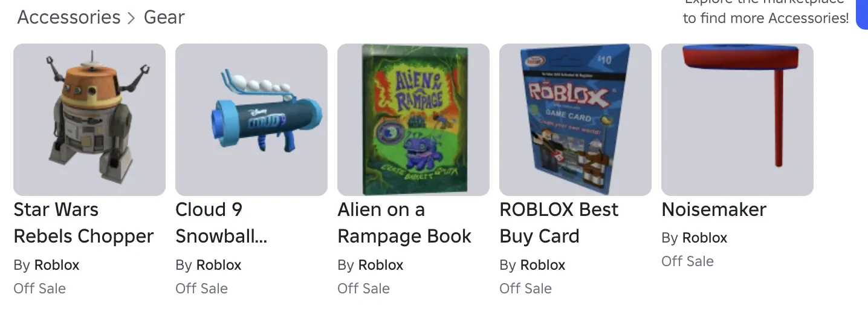The width and height of the screenshot is (868, 323).
Task: Visit Roblox creator link under Best Buy Card
Action: [543, 265]
